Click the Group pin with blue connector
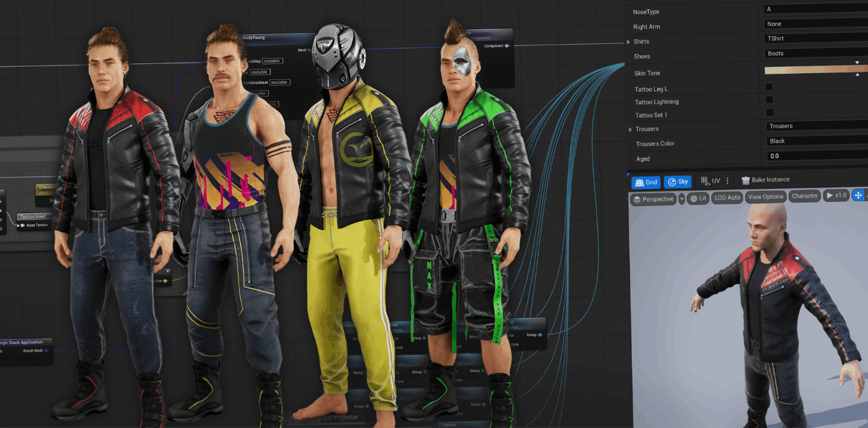Screen dimensions: 868x428 tap(540, 335)
